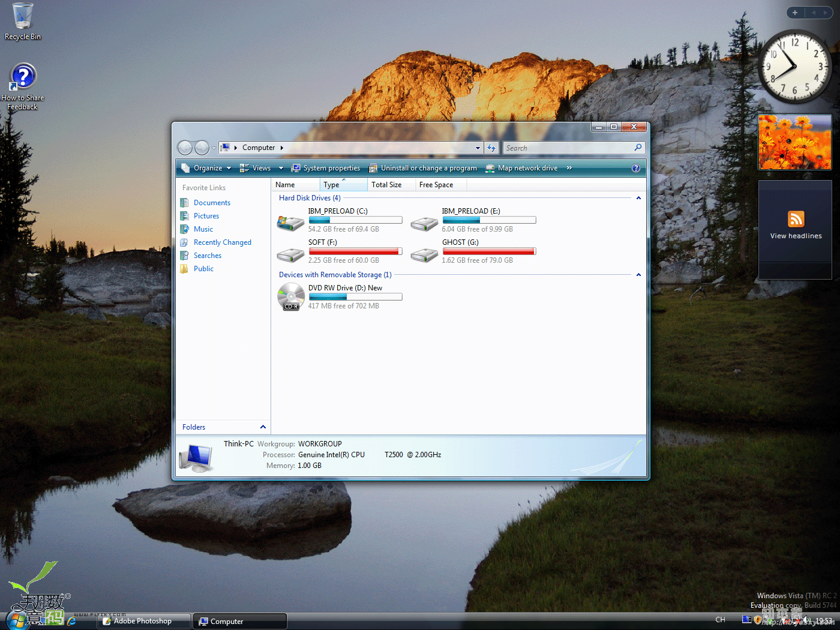The height and width of the screenshot is (630, 840).
Task: Open recent pages dropdown next to forward button
Action: click(x=214, y=148)
